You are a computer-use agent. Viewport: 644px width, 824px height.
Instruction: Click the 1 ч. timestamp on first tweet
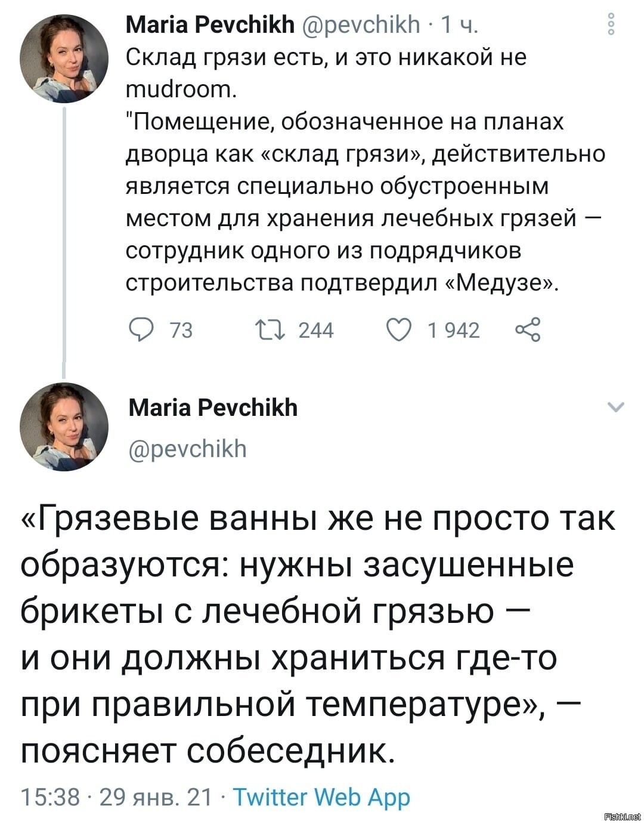pos(459,24)
